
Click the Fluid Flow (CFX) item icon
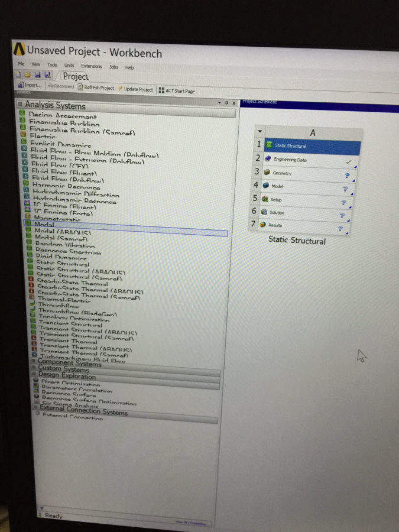(24, 161)
